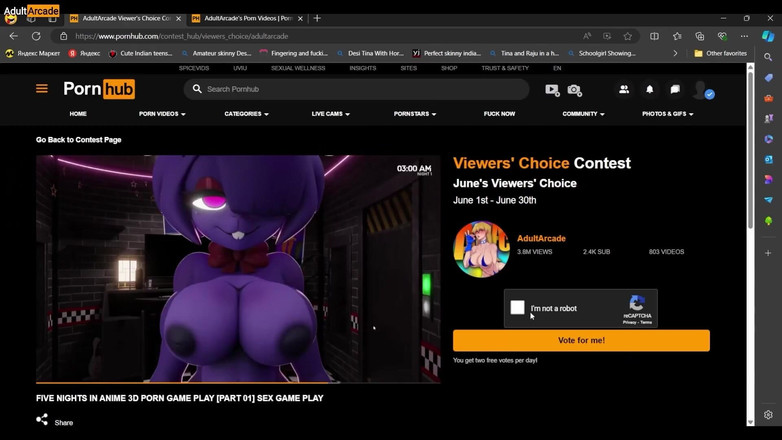
Task: Expand the Community dropdown menu
Action: (x=583, y=114)
